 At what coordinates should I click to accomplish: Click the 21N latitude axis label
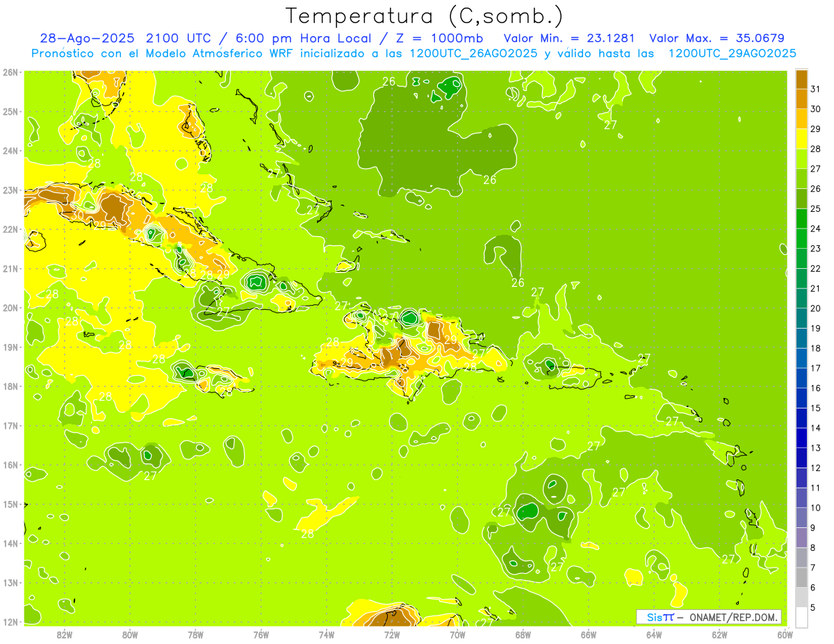pyautogui.click(x=10, y=269)
